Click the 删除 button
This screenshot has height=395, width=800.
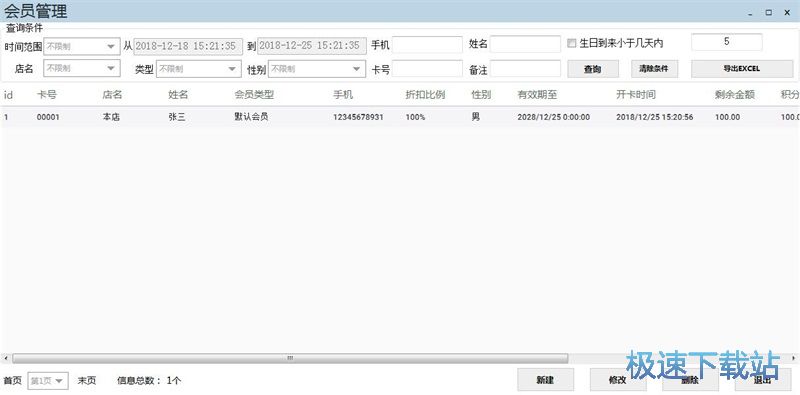click(x=690, y=380)
